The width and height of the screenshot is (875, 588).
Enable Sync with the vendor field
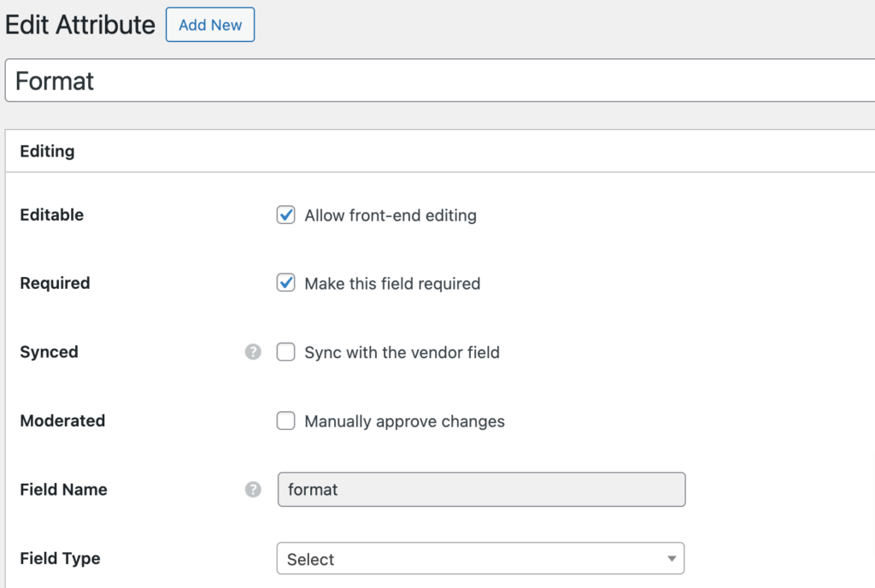(x=285, y=351)
